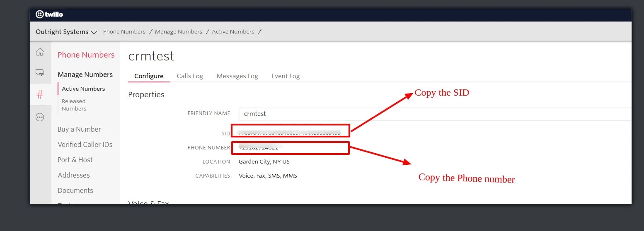Image resolution: width=644 pixels, height=231 pixels.
Task: Go to Manage Numbers breadcrumb
Action: (x=179, y=31)
